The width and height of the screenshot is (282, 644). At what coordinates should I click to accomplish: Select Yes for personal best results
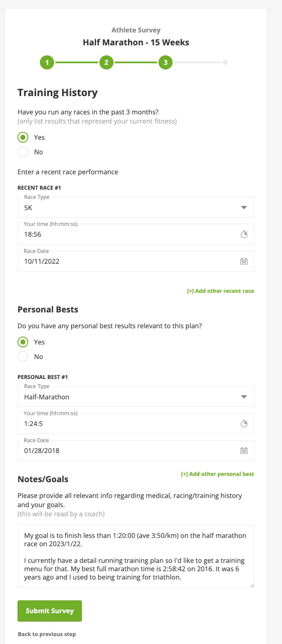pos(23,342)
